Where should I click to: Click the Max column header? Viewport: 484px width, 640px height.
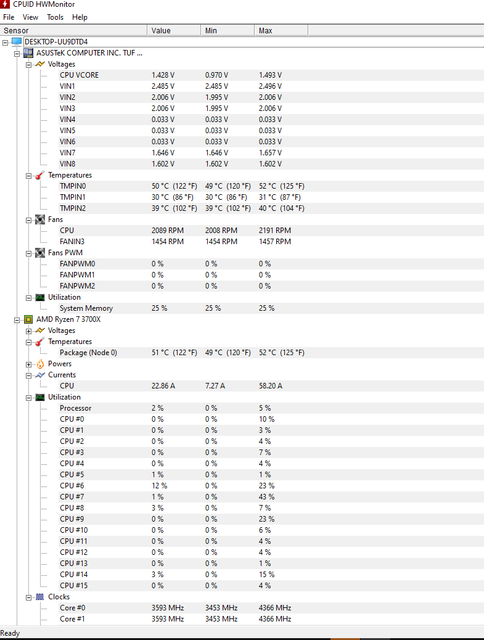[281, 31]
